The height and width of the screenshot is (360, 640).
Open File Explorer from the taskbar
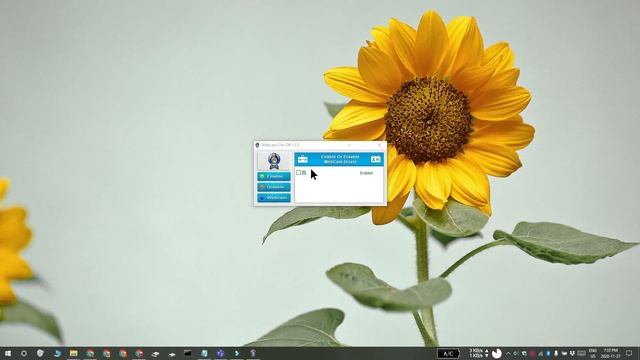click(73, 353)
